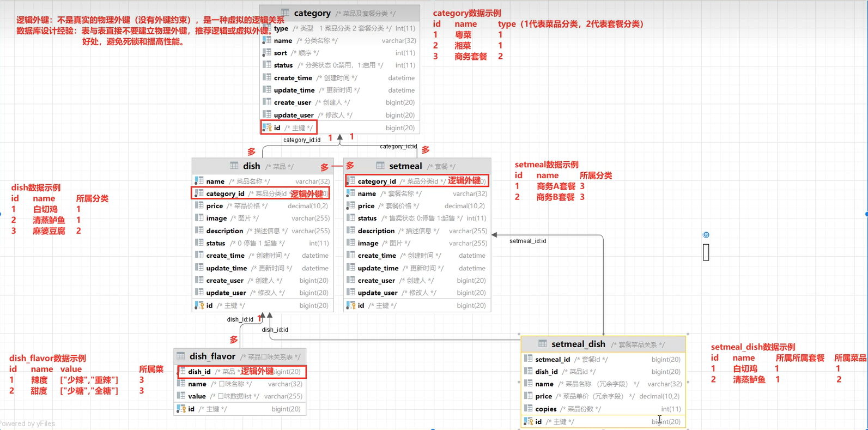Image resolution: width=868 pixels, height=430 pixels.
Task: Click column icon of setmeal_dish setmeal_id field
Action: (x=528, y=359)
